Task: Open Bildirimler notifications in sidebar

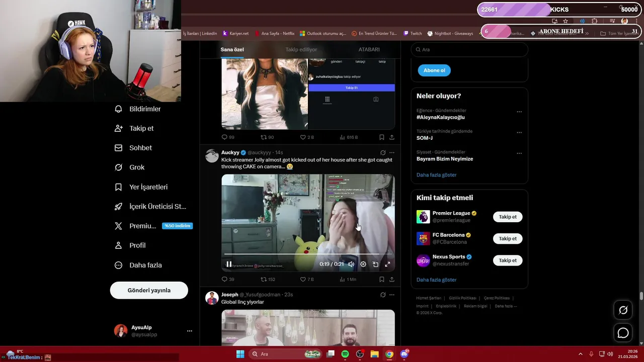Action: point(138,109)
